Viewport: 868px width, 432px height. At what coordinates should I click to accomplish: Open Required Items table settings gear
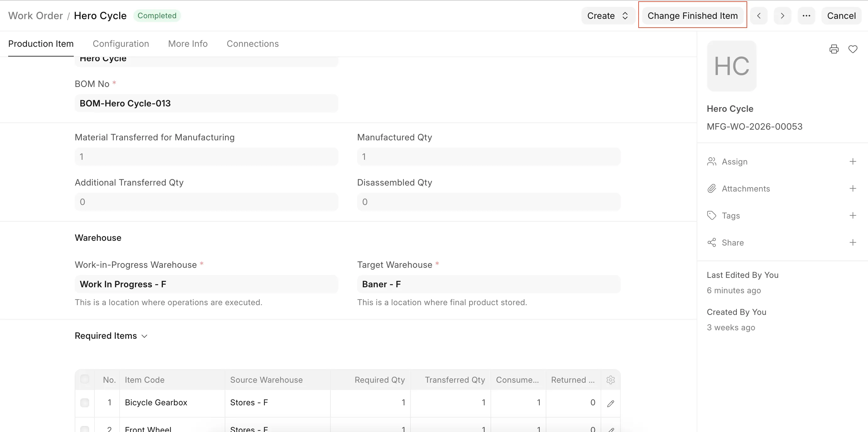(611, 380)
